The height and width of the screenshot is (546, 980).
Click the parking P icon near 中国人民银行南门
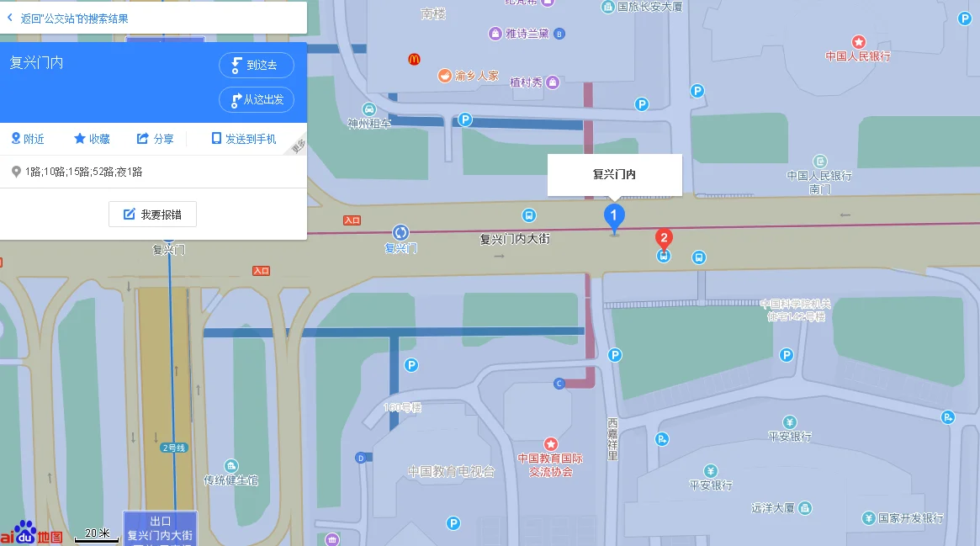pyautogui.click(x=696, y=92)
